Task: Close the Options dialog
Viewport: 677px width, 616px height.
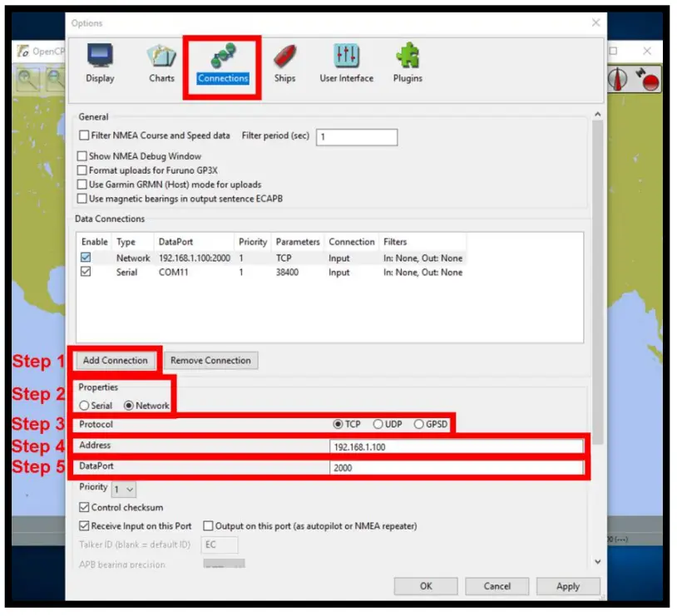Action: pyautogui.click(x=595, y=22)
